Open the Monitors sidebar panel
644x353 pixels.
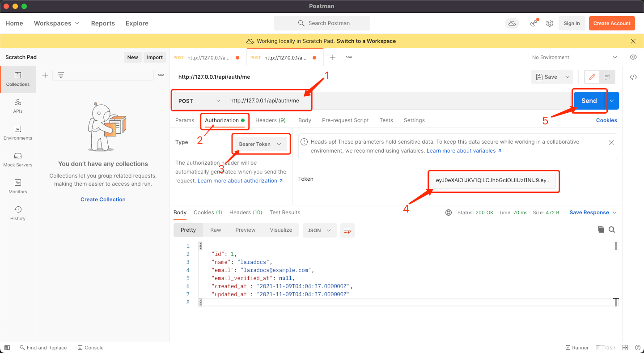(18, 187)
